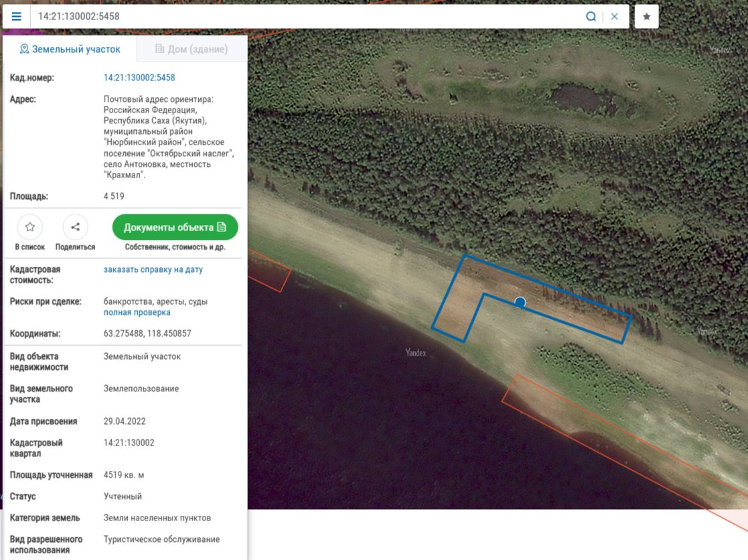Click the Учтенный status value
This screenshot has width=748, height=560.
pyautogui.click(x=123, y=496)
